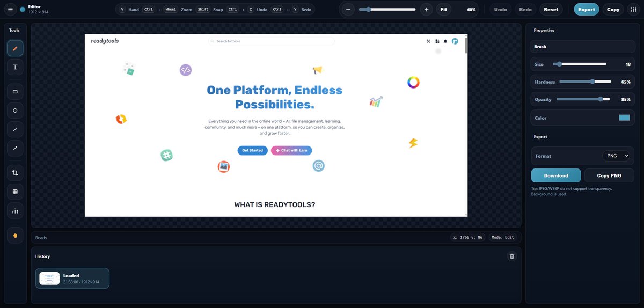Click the Download button
This screenshot has height=308, width=644.
(556, 175)
